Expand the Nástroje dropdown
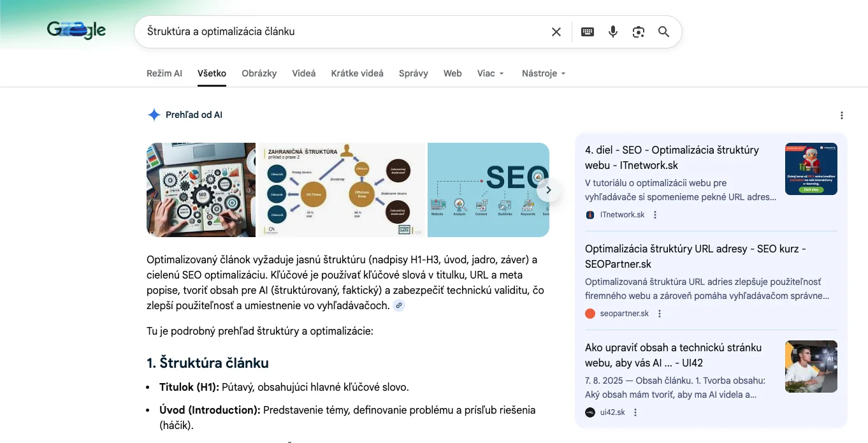 (x=544, y=73)
